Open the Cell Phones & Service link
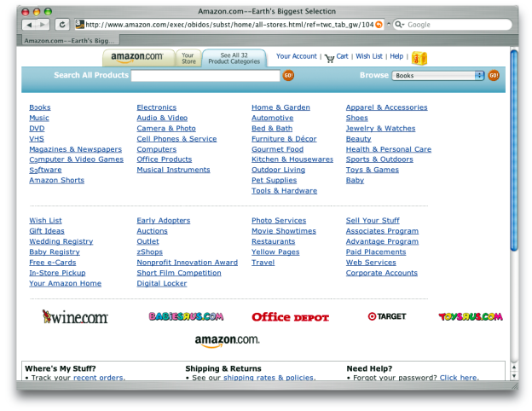532x411 pixels. [x=176, y=139]
